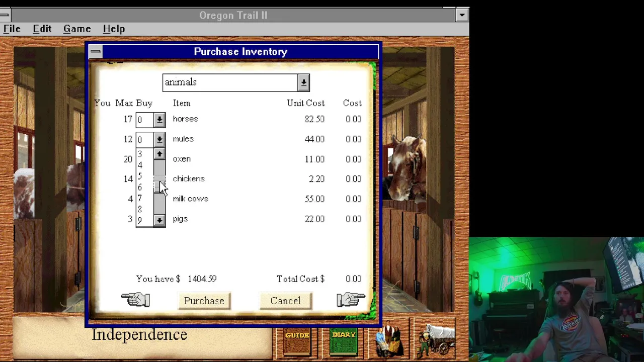Open the animals category combo box
Viewport: 644px width, 362px height.
coord(236,82)
